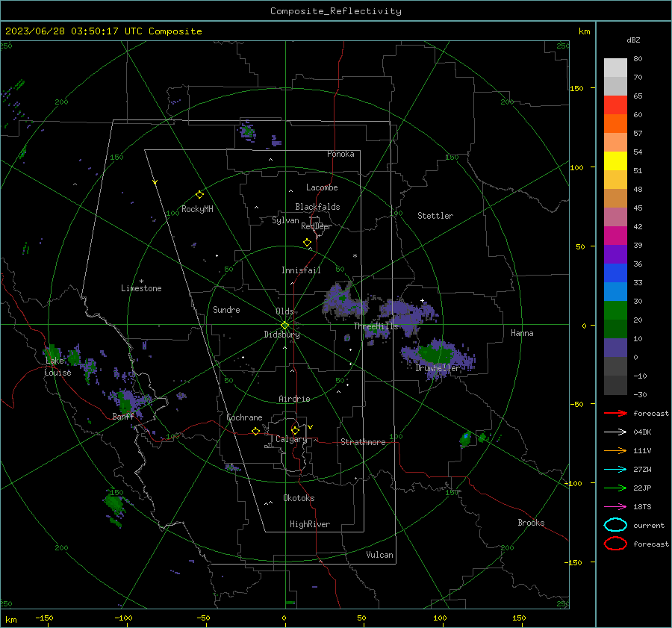Click the 65 dBZ light gray swatch
672x628 pixels.
[615, 86]
